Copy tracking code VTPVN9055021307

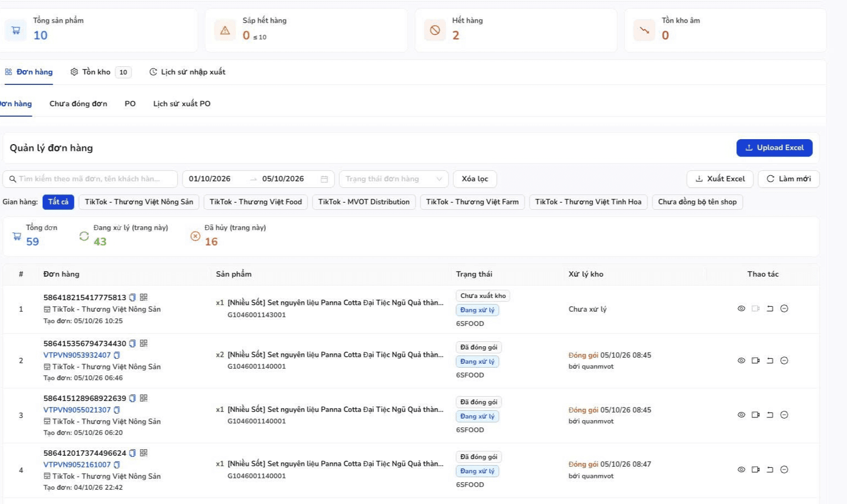click(117, 410)
